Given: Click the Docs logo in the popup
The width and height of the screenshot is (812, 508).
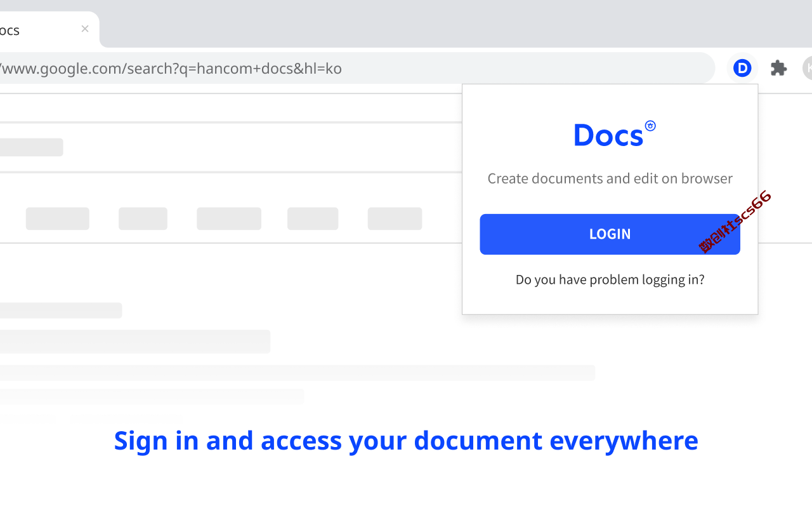Looking at the screenshot, I should tap(614, 134).
